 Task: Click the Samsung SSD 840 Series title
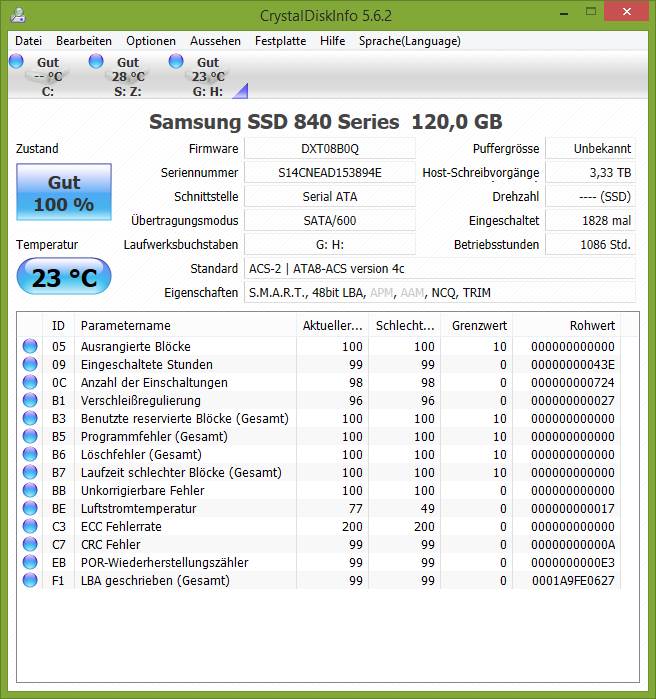[x=326, y=121]
